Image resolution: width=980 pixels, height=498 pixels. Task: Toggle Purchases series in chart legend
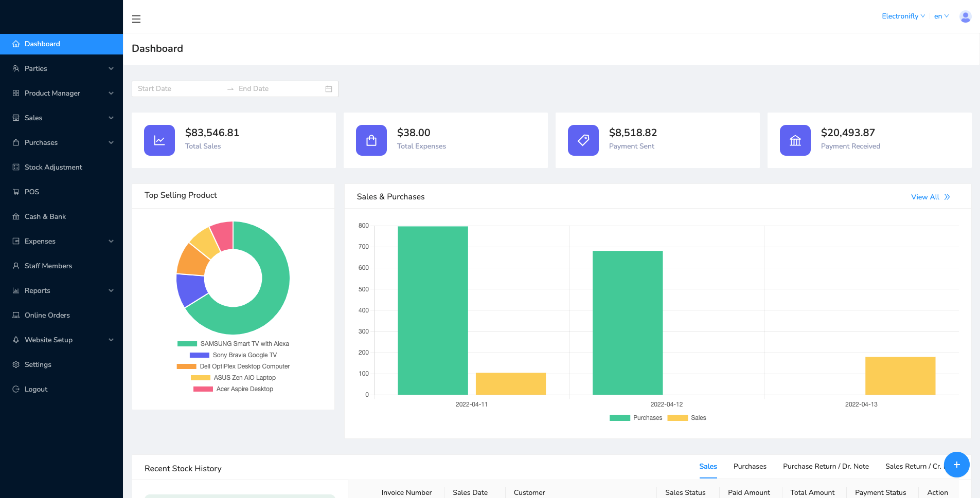(636, 418)
